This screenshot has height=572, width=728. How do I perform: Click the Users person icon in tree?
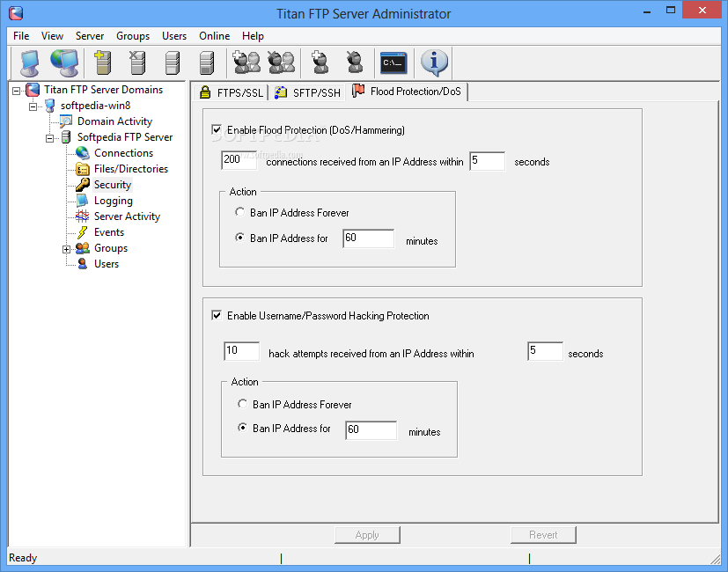pos(83,264)
